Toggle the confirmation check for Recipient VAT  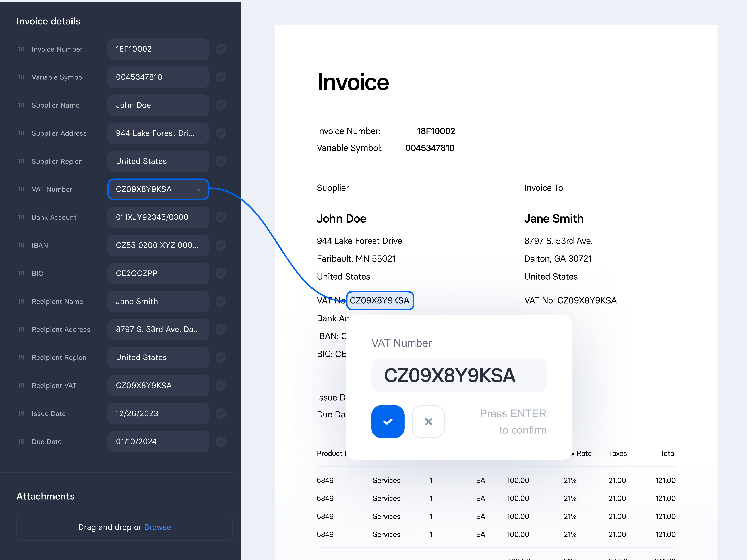tap(221, 385)
